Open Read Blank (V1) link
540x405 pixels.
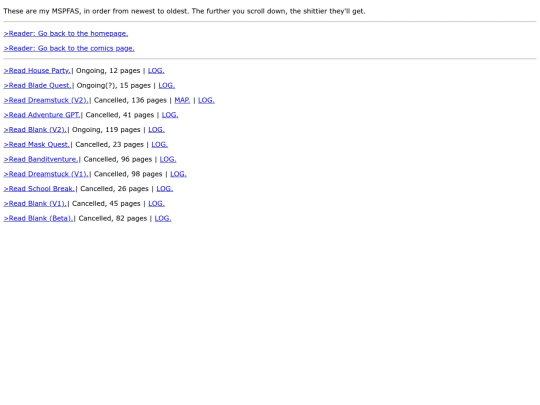tap(35, 204)
